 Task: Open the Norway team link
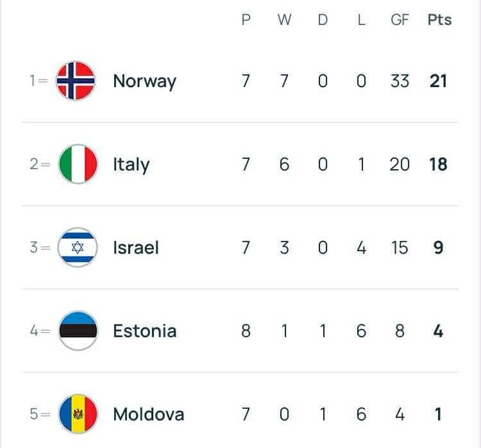click(x=144, y=81)
